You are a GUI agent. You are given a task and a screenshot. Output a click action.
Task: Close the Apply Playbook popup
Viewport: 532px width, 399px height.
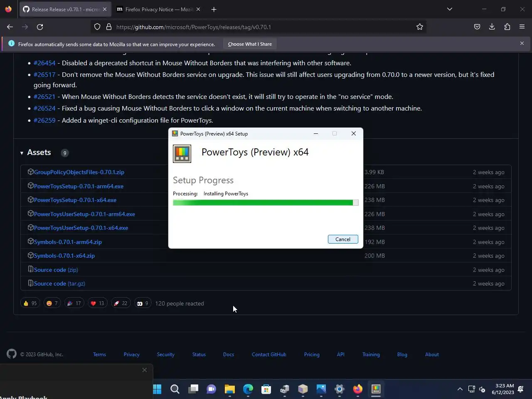tap(145, 370)
